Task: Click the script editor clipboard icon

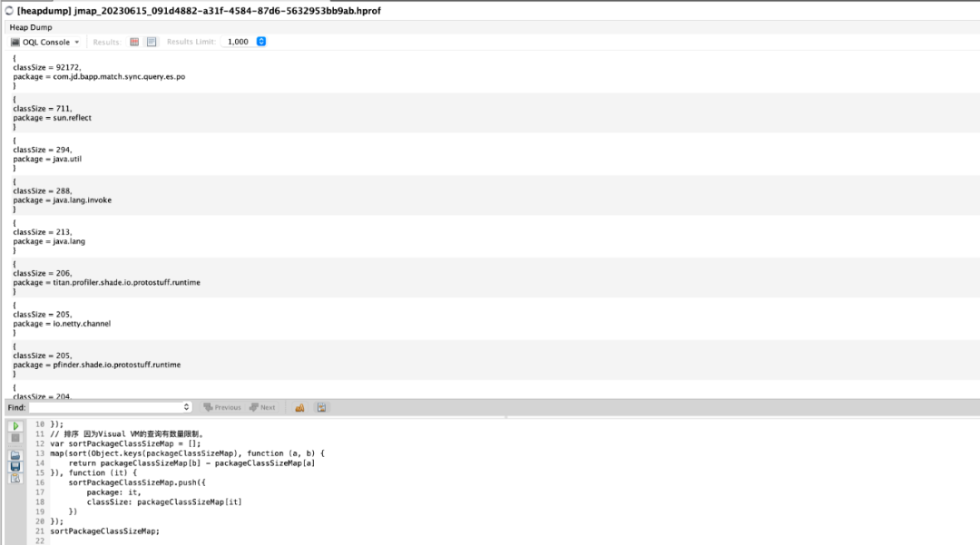Action: coord(15,479)
